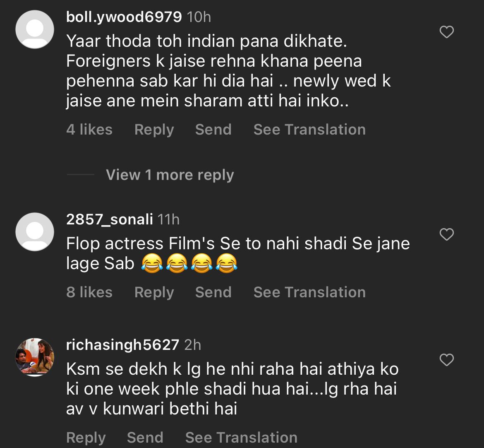Send 2857_sonali's flop actress comment
Viewport: 484px width, 448px height.
[213, 292]
